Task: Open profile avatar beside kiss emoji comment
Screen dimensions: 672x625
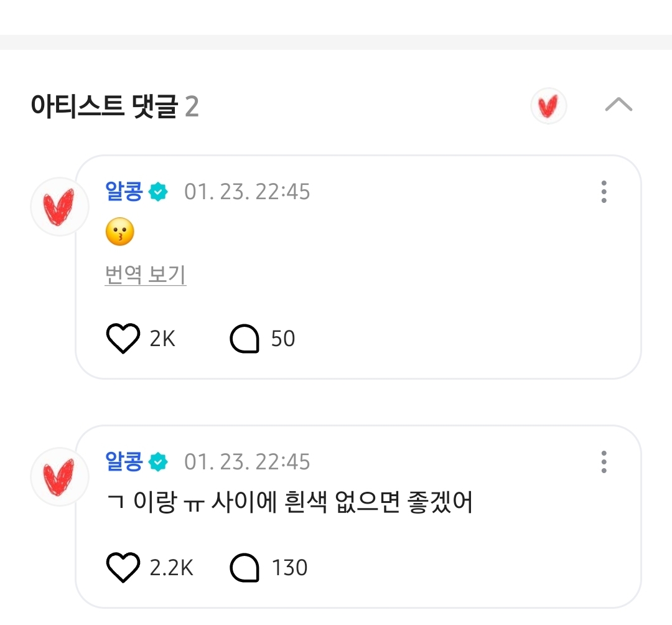Action: pos(60,207)
